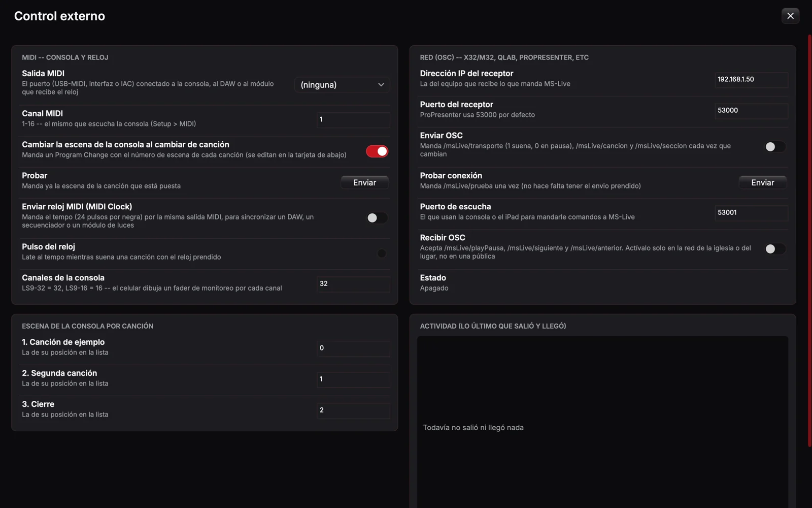Click the Pulso del reloj indicator
Image resolution: width=812 pixels, height=508 pixels.
[x=382, y=253]
